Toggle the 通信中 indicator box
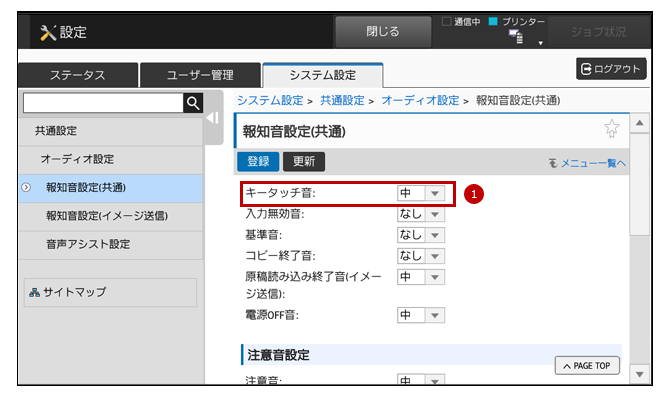 click(x=446, y=21)
